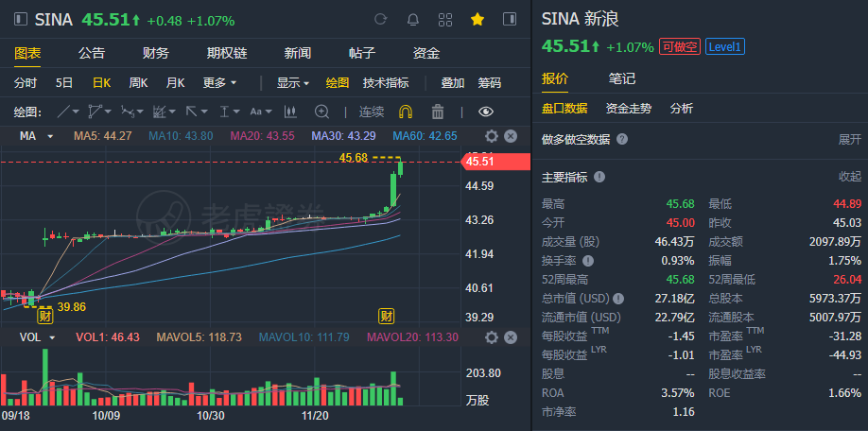This screenshot has height=431, width=868.
Task: Select the 周K weekly candlestick period
Action: tap(138, 83)
